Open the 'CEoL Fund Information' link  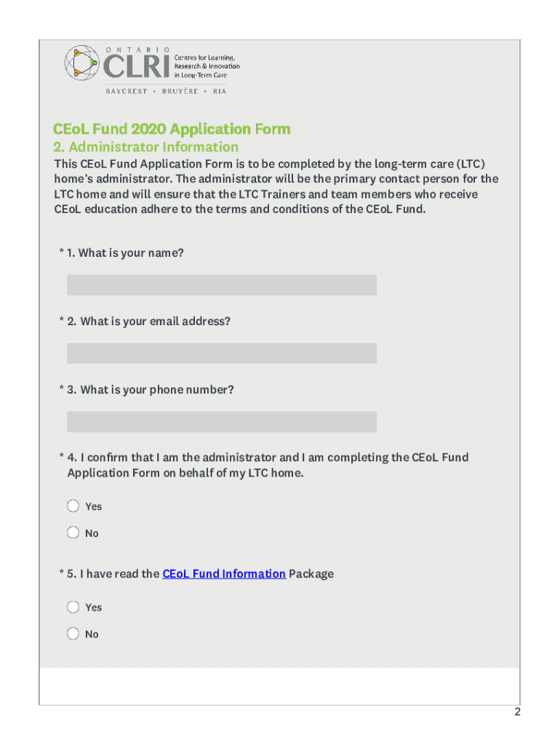point(224,574)
